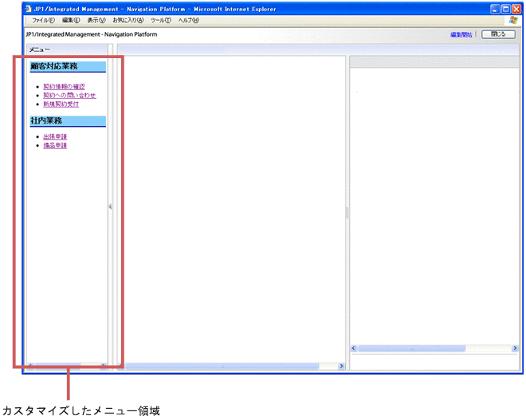Screen dimensions: 526x420
Task: Click the メニュー panel header
Action: point(67,49)
